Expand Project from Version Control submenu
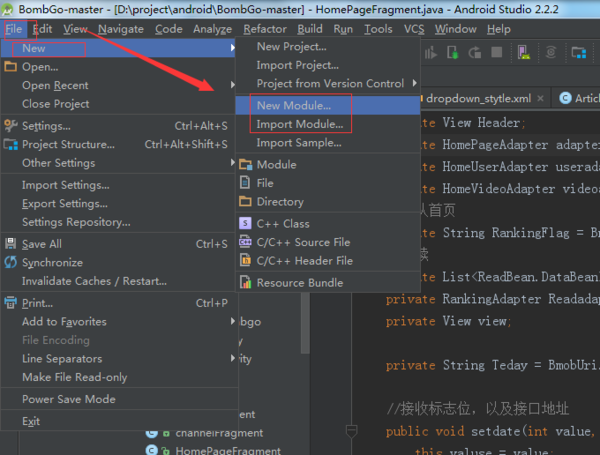This screenshot has height=455, width=600. [x=328, y=83]
